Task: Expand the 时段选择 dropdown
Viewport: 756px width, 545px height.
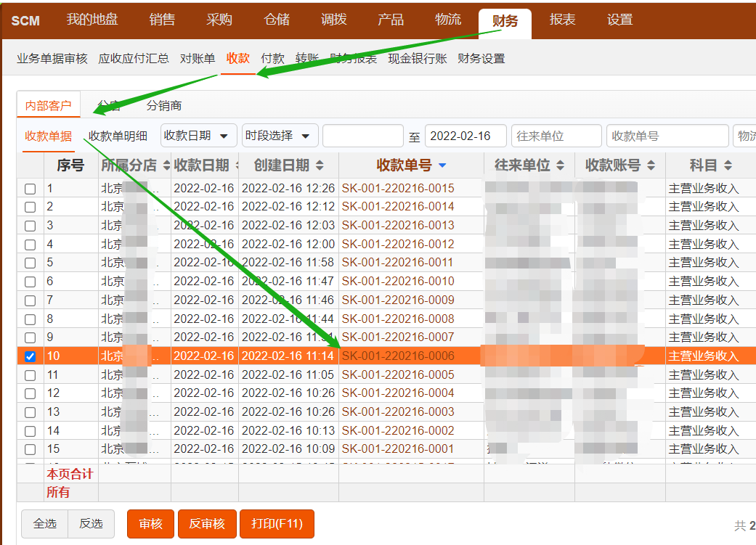Action: tap(280, 136)
